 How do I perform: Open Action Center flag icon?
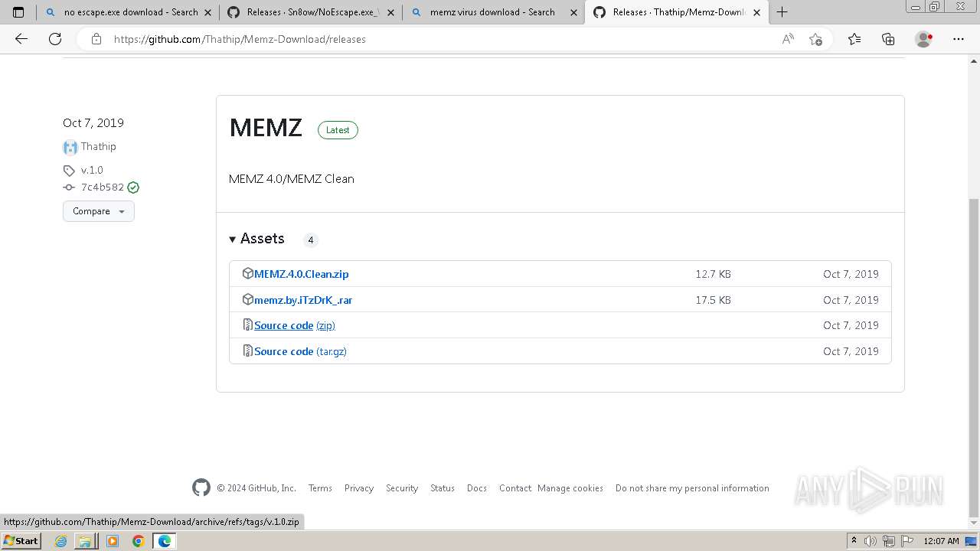(x=907, y=541)
